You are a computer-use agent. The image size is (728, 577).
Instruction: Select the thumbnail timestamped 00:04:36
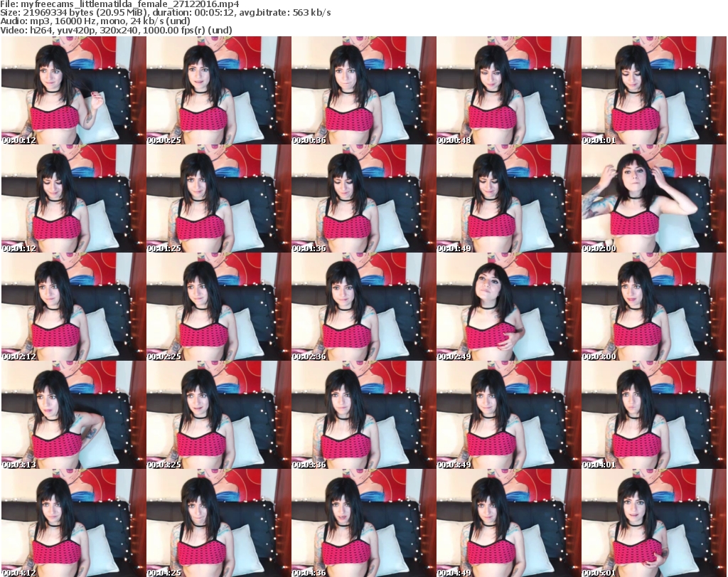[363, 523]
